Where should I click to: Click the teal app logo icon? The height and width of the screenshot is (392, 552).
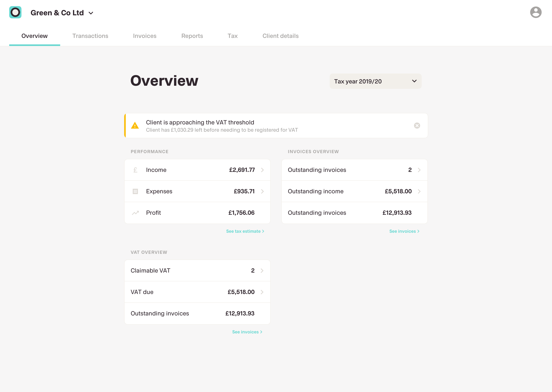tap(15, 12)
